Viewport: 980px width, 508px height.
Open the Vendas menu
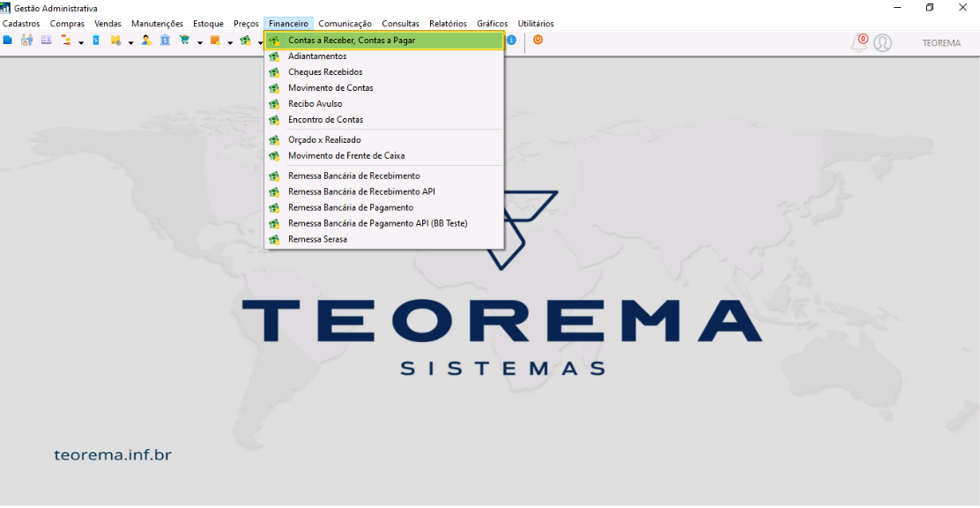pyautogui.click(x=108, y=24)
